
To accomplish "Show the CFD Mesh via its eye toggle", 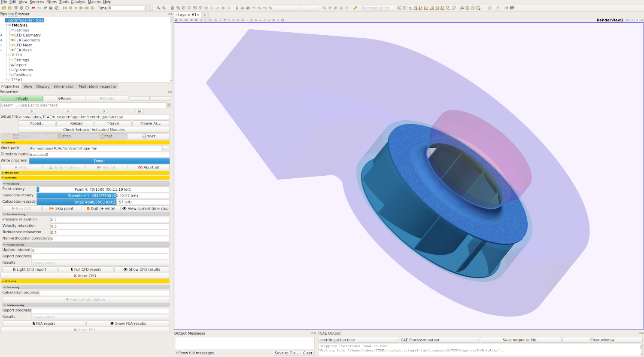I will click(x=1, y=45).
